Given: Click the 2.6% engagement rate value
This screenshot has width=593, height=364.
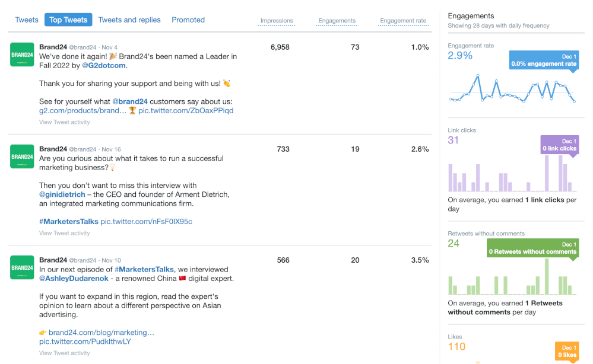Looking at the screenshot, I should 420,149.
